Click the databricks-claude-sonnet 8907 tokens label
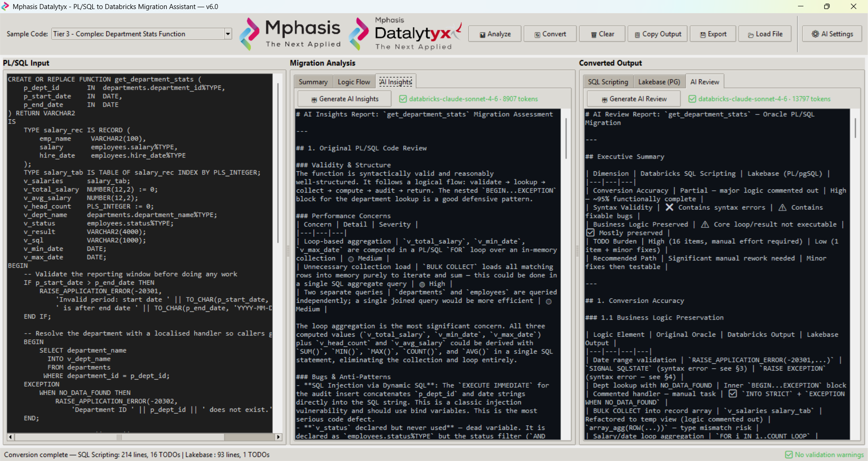This screenshot has width=868, height=461. point(473,99)
